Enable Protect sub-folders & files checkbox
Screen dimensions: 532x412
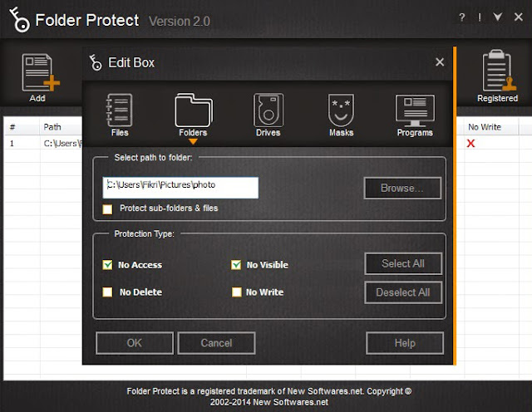coord(107,208)
